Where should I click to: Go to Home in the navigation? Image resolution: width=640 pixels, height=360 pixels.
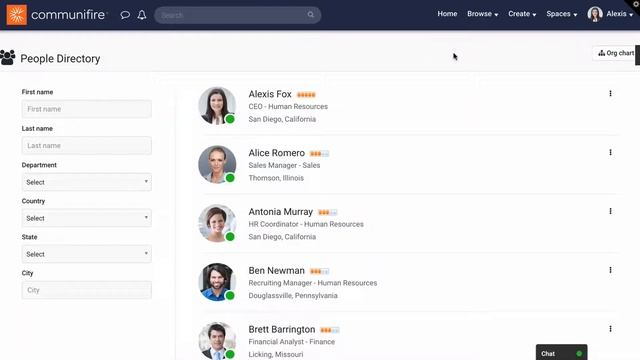point(447,14)
